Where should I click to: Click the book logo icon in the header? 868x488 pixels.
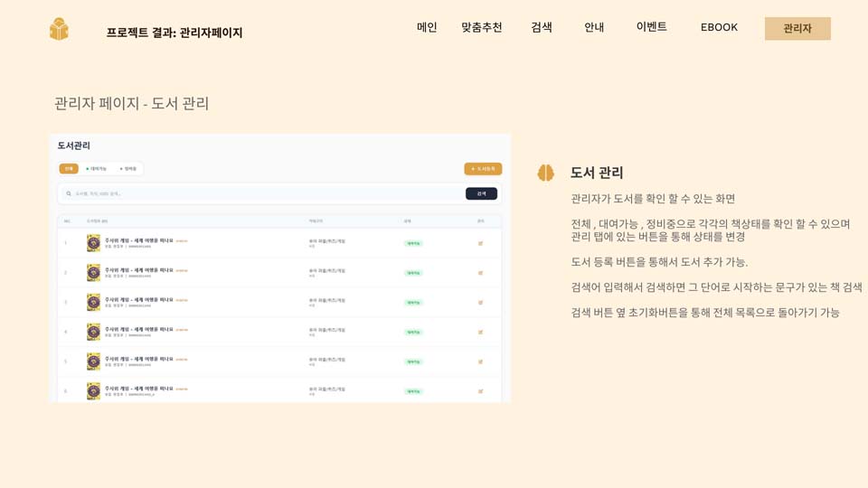coord(59,29)
